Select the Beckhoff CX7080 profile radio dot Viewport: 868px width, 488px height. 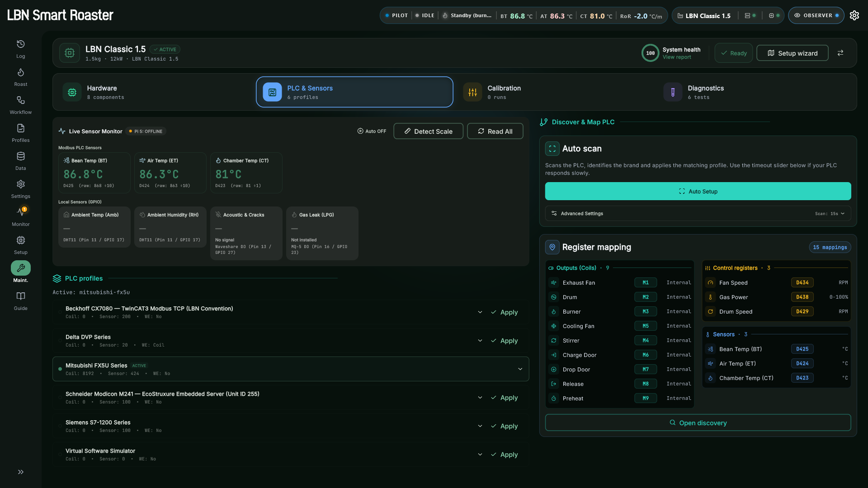click(60, 312)
